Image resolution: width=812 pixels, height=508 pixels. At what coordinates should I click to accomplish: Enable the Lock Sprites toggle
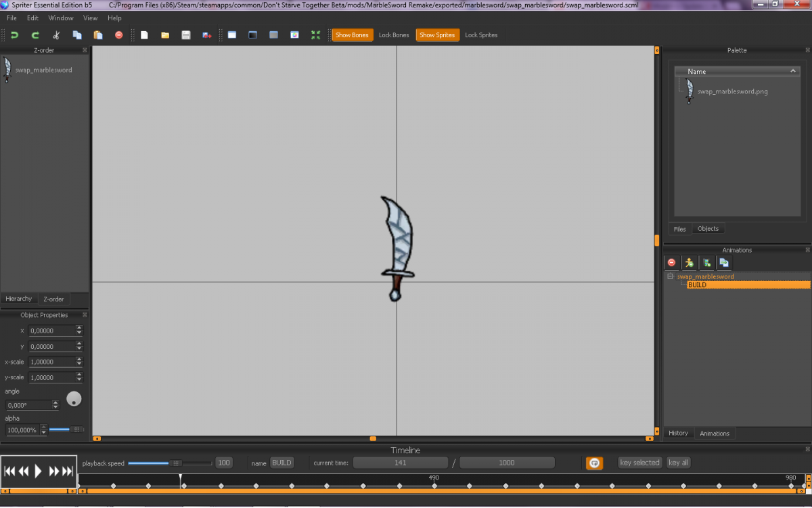click(x=481, y=35)
